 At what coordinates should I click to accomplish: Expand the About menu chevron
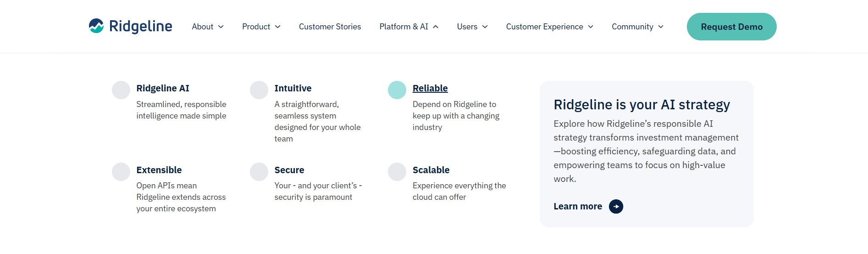(x=221, y=27)
